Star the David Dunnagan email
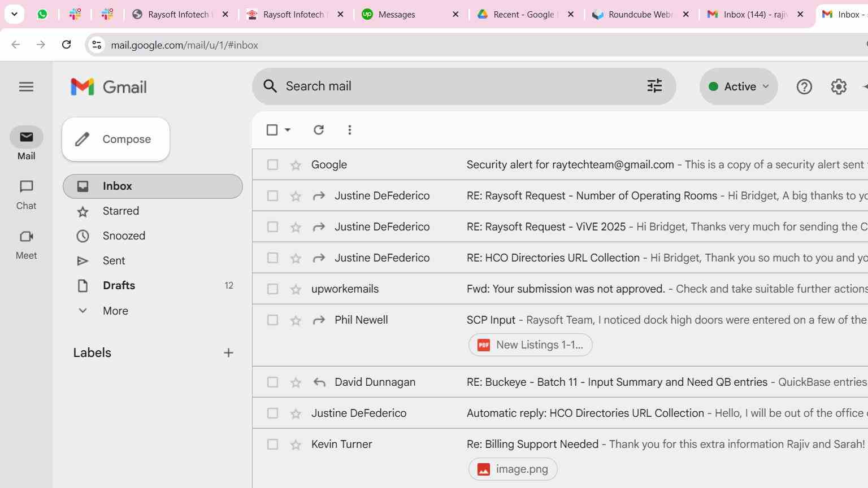This screenshot has height=488, width=868. point(296,382)
